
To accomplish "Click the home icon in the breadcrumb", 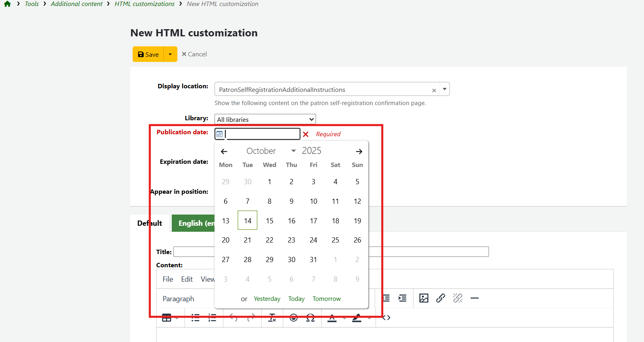I will click(x=7, y=4).
